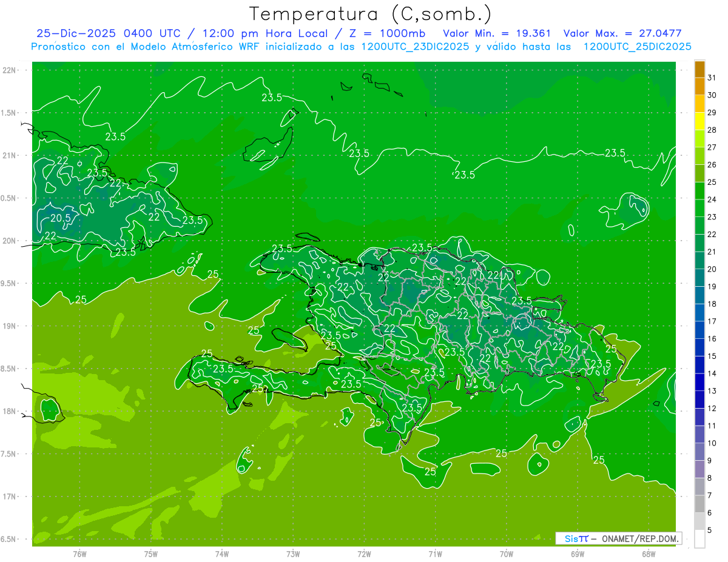Viewport: 728px width, 562px height.
Task: Click the '19' value on the color scale
Action: tap(712, 286)
